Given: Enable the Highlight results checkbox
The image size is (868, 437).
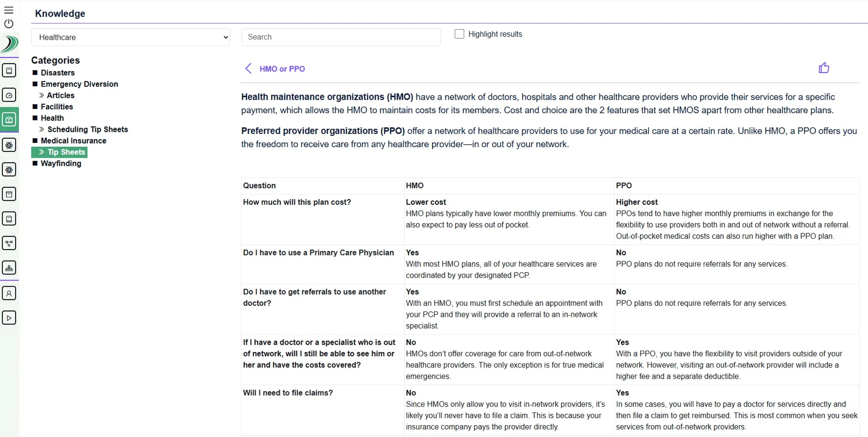Looking at the screenshot, I should 459,34.
